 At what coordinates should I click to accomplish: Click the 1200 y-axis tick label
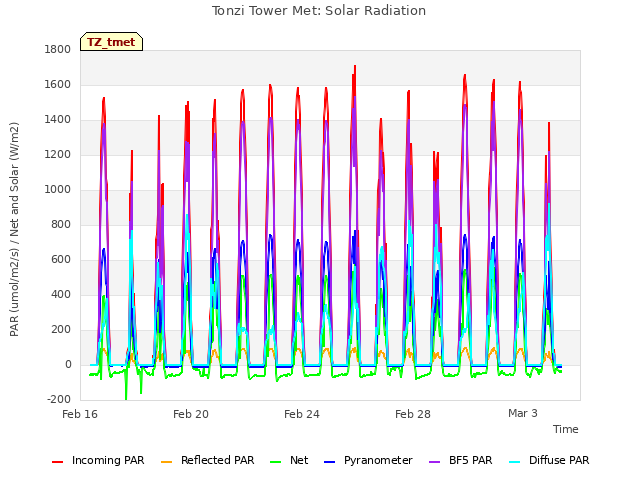pyautogui.click(x=58, y=155)
